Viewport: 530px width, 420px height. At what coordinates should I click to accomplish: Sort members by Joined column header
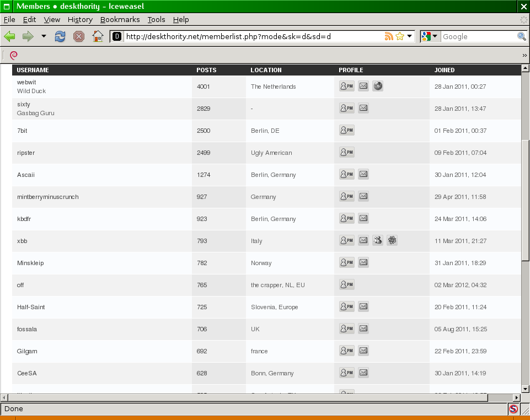[445, 70]
